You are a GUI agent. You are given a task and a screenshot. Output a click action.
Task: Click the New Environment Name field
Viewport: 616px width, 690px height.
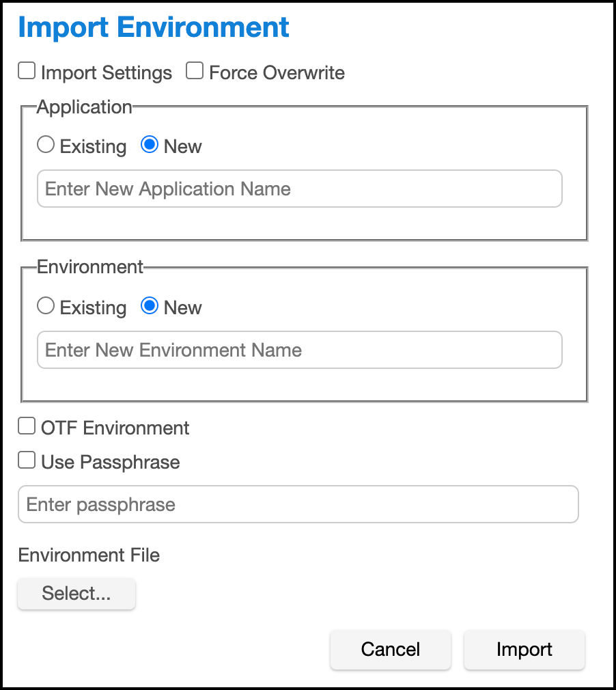[x=299, y=350]
